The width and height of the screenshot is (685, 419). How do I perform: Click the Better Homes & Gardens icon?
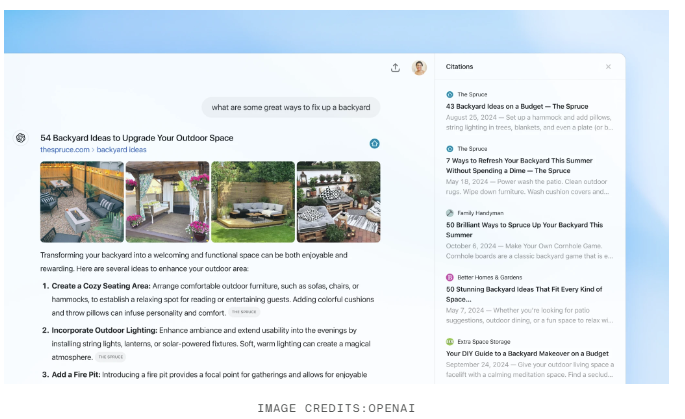[450, 277]
